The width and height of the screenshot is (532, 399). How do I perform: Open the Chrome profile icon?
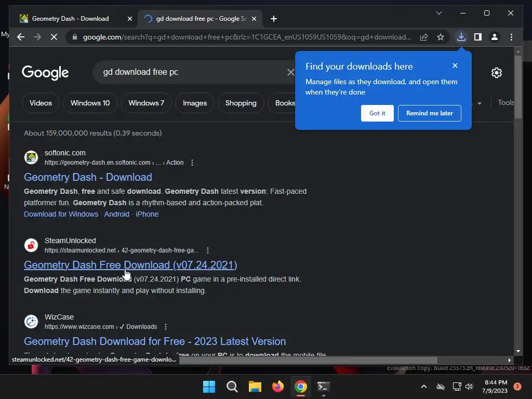pos(495,37)
